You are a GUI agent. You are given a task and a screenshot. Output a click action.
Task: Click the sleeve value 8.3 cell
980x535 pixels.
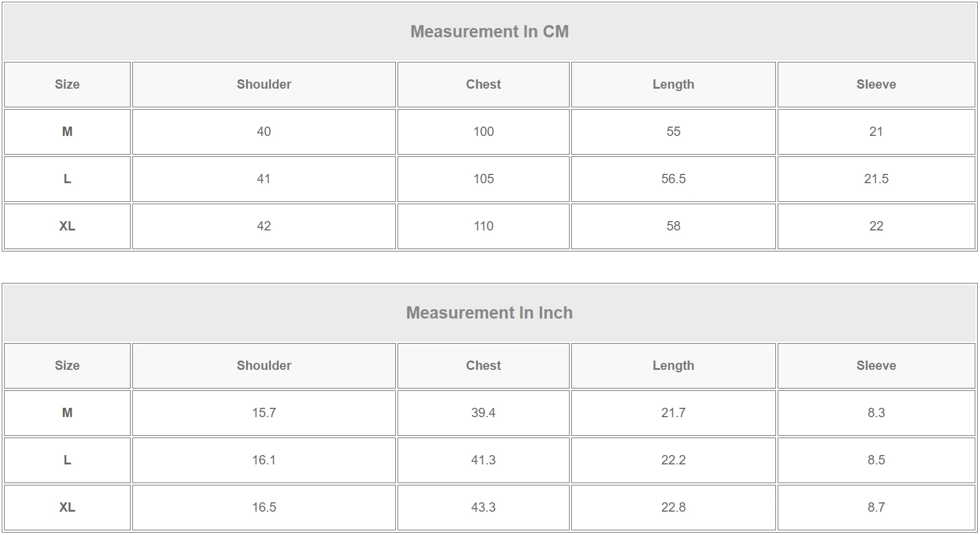tap(876, 413)
